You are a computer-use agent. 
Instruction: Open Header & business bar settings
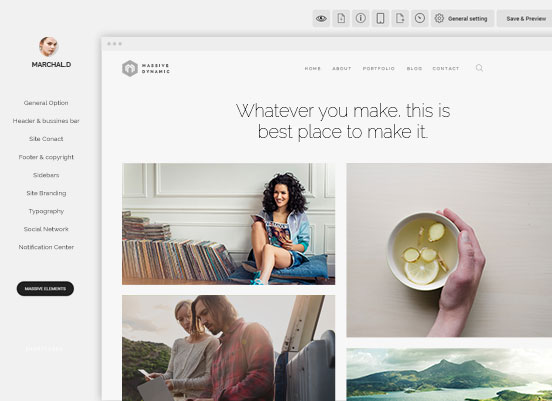point(46,121)
